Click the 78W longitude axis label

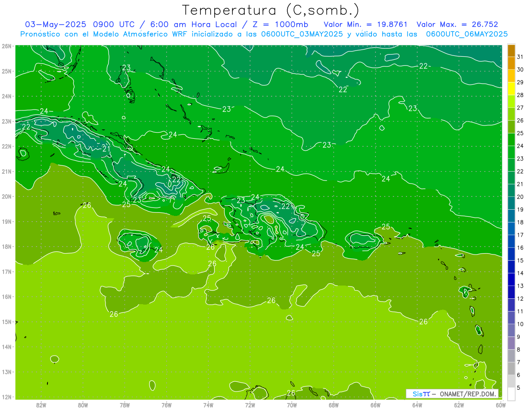[x=125, y=404]
